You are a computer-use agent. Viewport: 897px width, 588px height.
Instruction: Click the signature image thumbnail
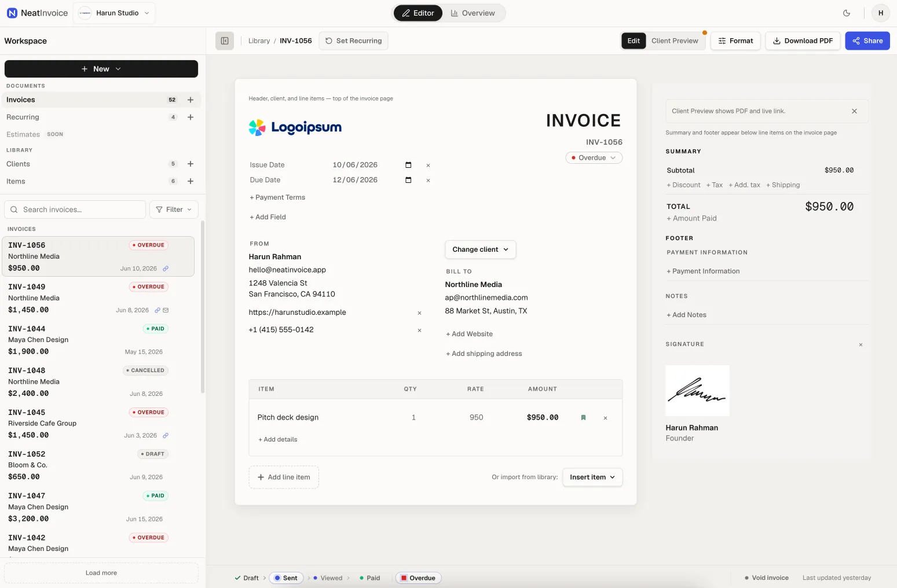(x=697, y=391)
